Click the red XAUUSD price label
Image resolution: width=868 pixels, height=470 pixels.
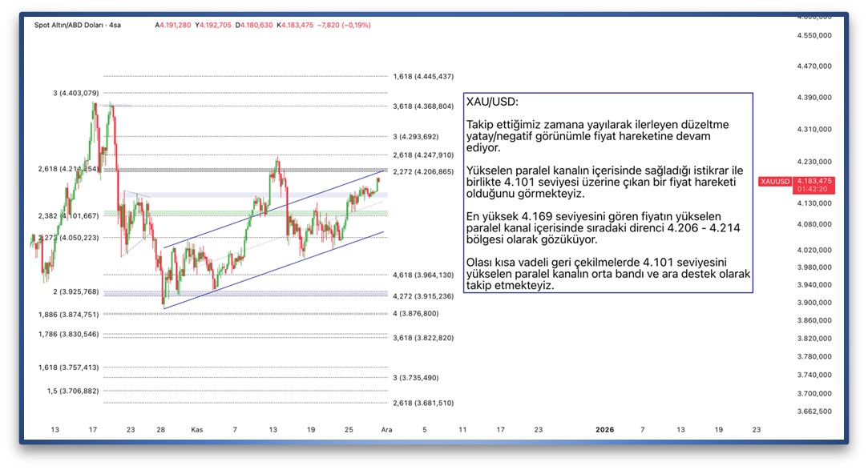coord(774,182)
